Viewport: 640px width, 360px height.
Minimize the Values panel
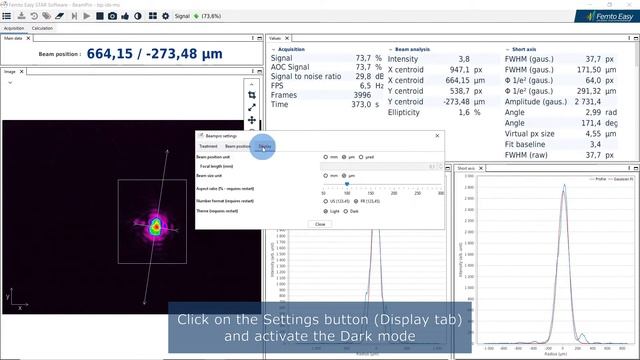pyautogui.click(x=636, y=38)
